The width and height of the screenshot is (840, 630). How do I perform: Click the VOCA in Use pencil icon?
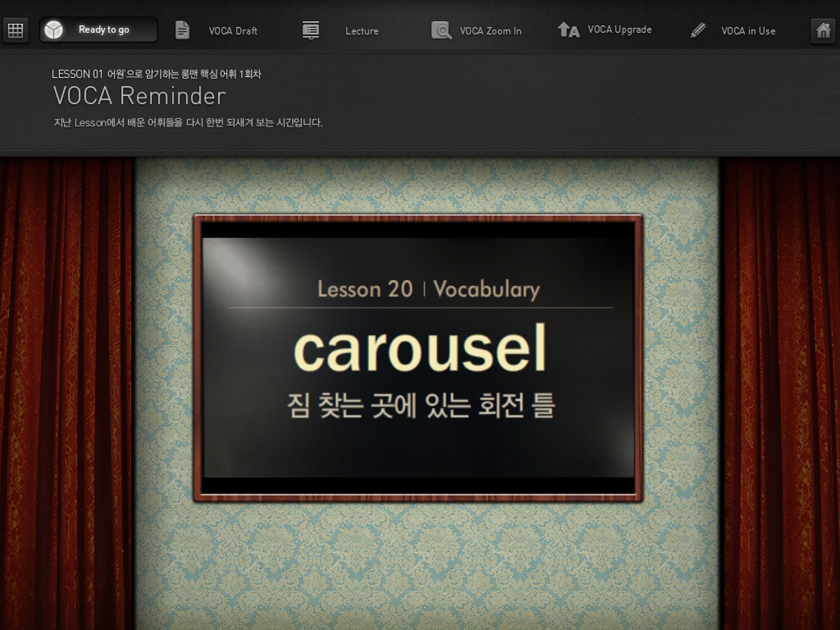698,30
